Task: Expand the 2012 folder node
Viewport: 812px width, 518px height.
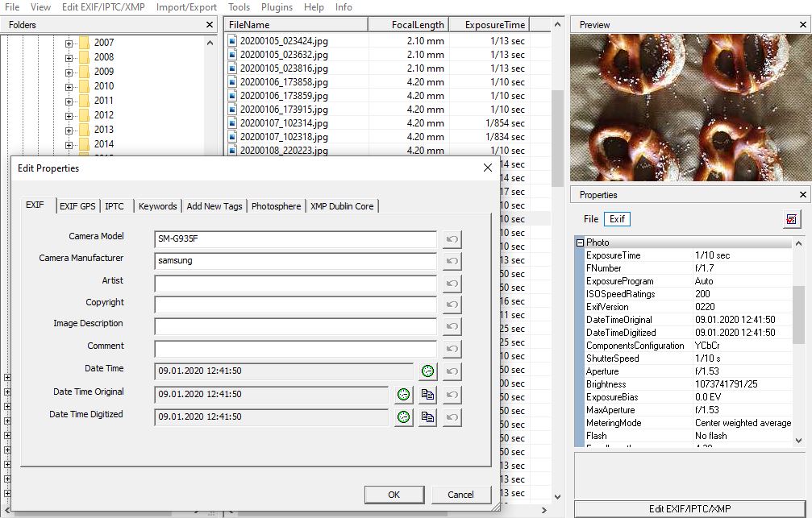Action: pyautogui.click(x=69, y=116)
